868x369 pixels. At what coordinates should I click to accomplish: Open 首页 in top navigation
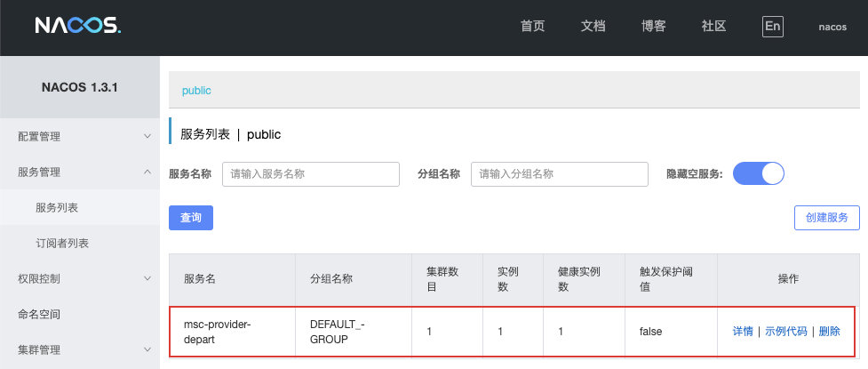pyautogui.click(x=532, y=26)
